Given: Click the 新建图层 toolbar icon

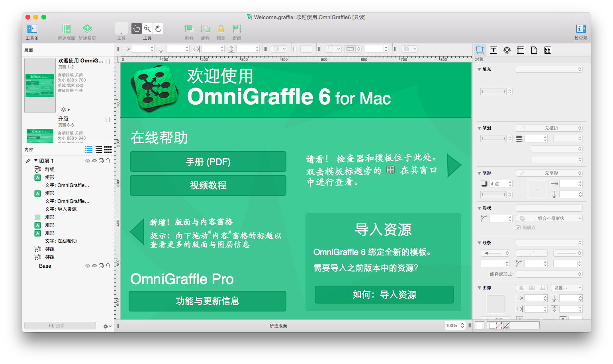Looking at the screenshot, I should click(x=87, y=29).
